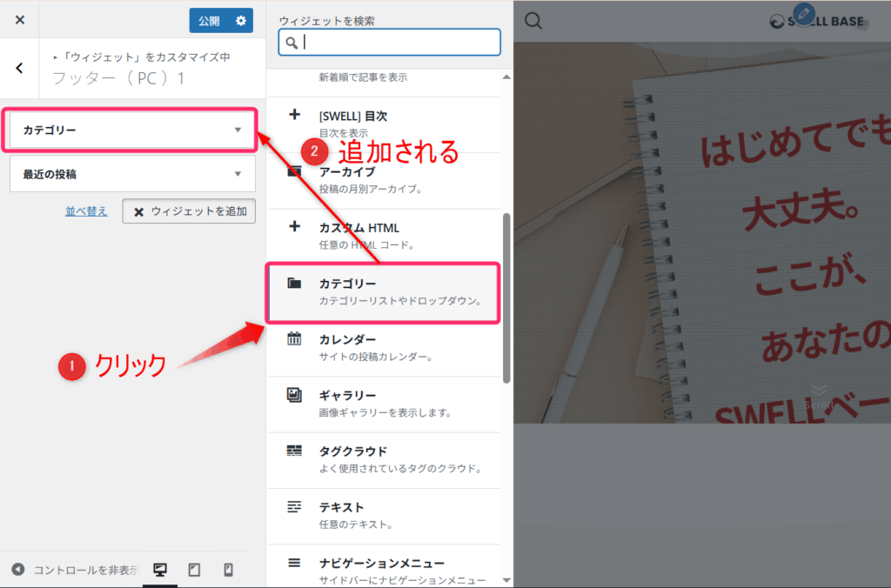Click the blue pencil edit shortcut icon
This screenshot has width=891, height=588.
pos(803,14)
